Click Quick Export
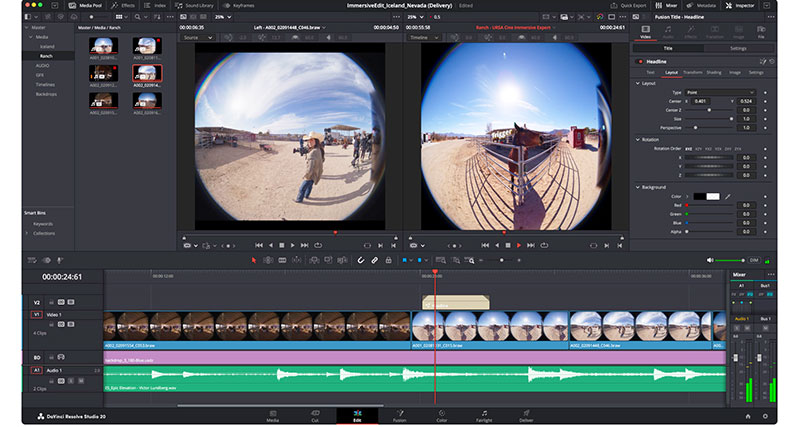800x427 pixels. pos(629,5)
